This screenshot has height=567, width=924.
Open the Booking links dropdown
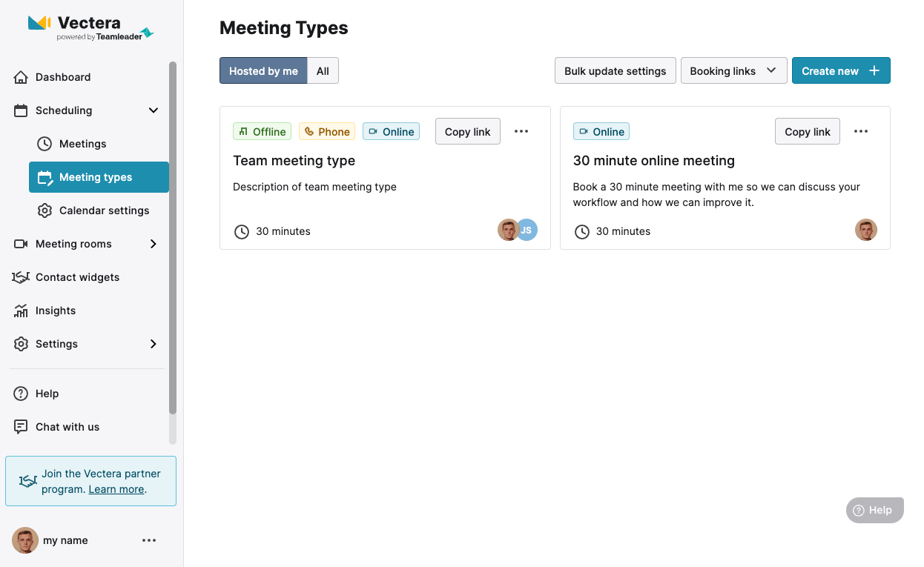(733, 71)
